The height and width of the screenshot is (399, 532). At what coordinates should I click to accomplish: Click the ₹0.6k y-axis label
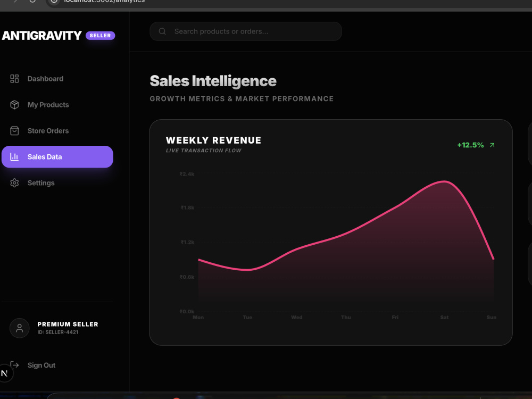click(x=187, y=277)
